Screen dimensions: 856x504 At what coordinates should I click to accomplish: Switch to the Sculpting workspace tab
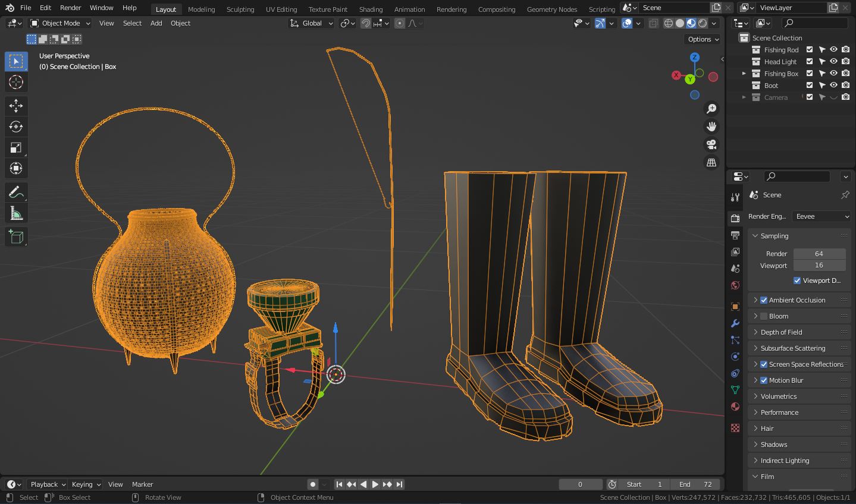pyautogui.click(x=240, y=9)
